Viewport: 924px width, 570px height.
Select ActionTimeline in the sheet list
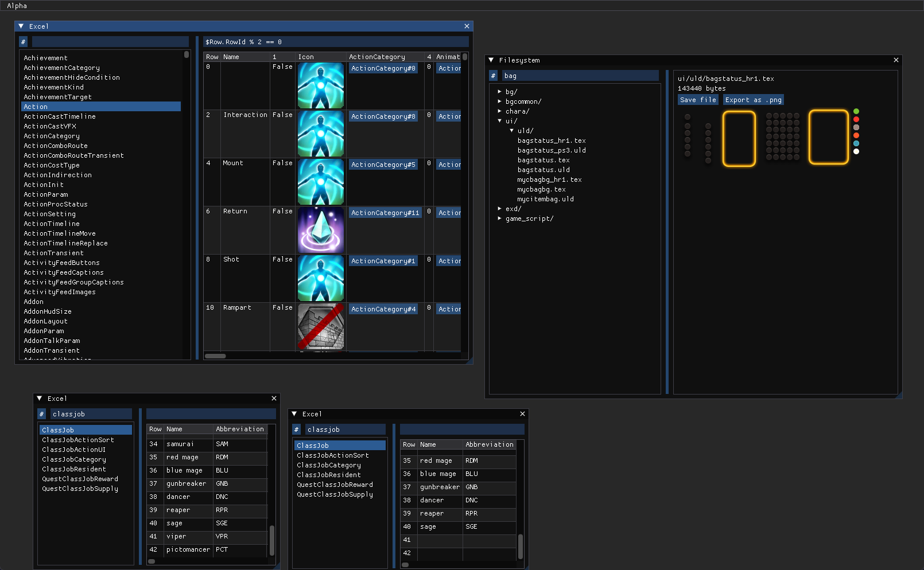click(52, 224)
